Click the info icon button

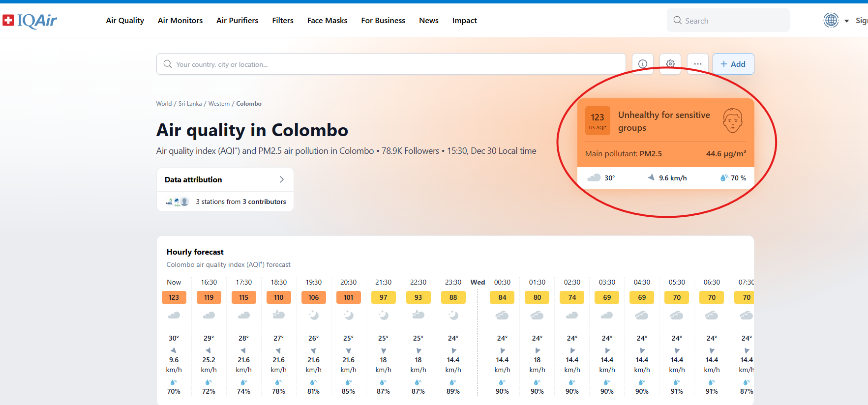(x=643, y=64)
